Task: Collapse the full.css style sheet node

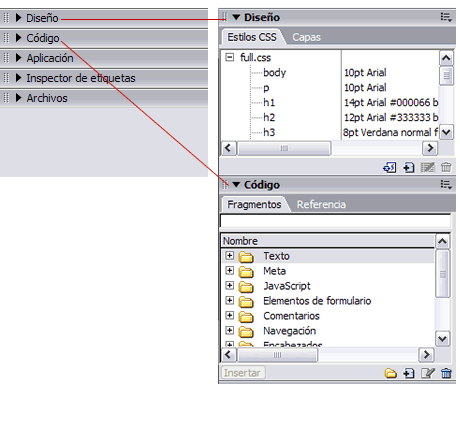Action: point(229,57)
